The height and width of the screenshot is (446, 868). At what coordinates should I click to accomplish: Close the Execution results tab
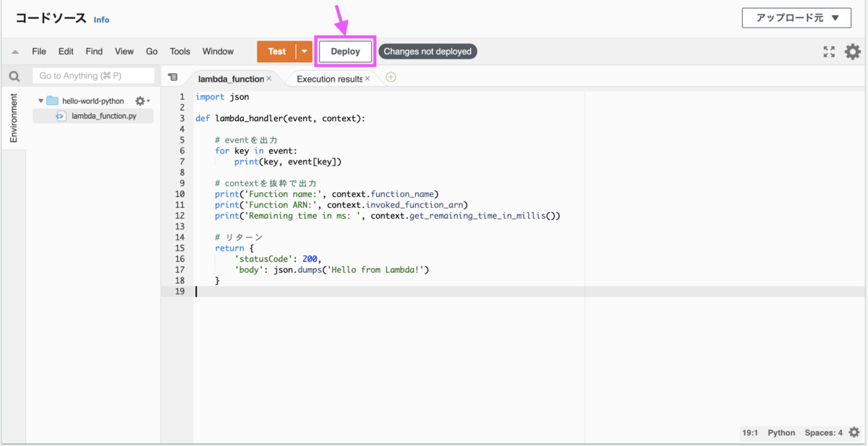[x=367, y=78]
